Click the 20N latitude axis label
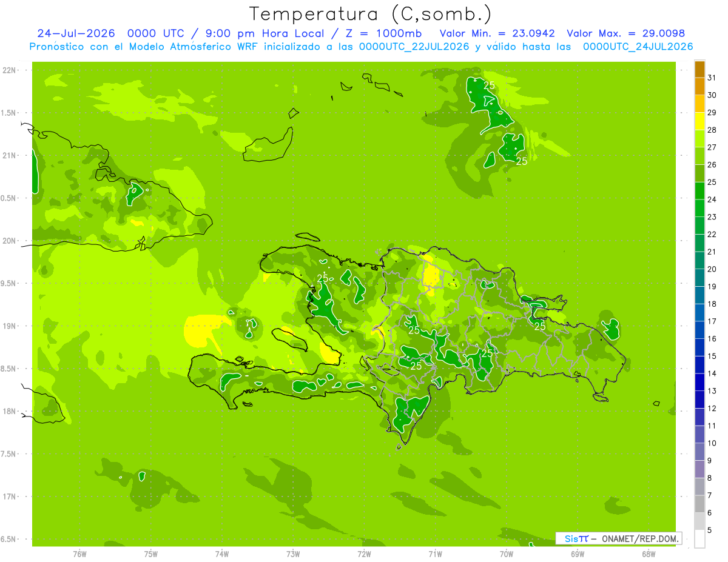Screen dimensions: 728x562 (10, 241)
